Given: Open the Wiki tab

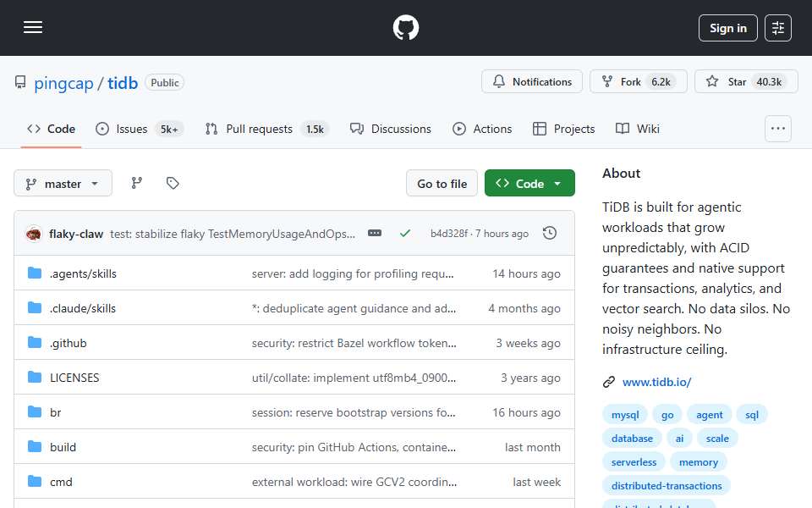Looking at the screenshot, I should [x=638, y=129].
